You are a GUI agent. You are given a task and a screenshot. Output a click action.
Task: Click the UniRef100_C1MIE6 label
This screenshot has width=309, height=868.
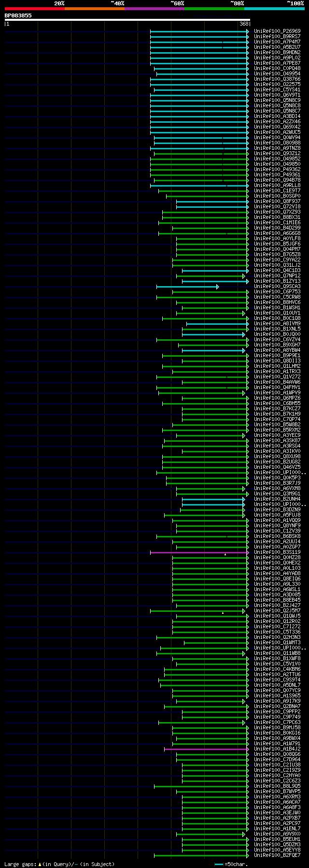coord(277,223)
